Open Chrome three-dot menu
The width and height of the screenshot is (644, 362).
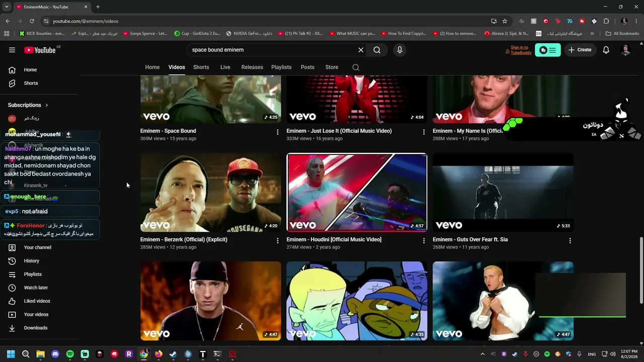pyautogui.click(x=636, y=21)
